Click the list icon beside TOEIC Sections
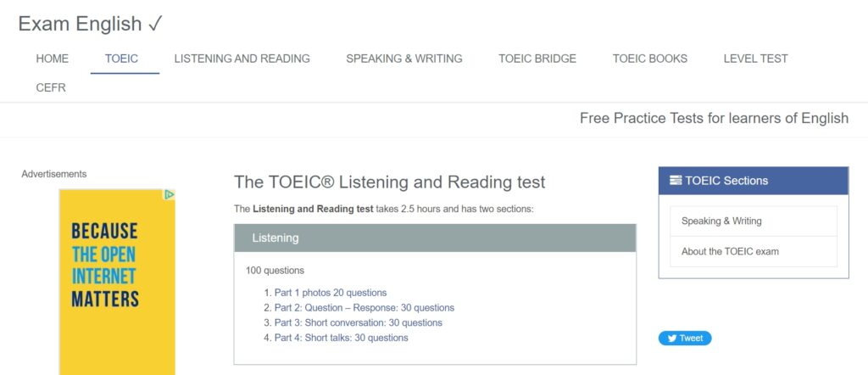The width and height of the screenshot is (868, 375). 676,181
